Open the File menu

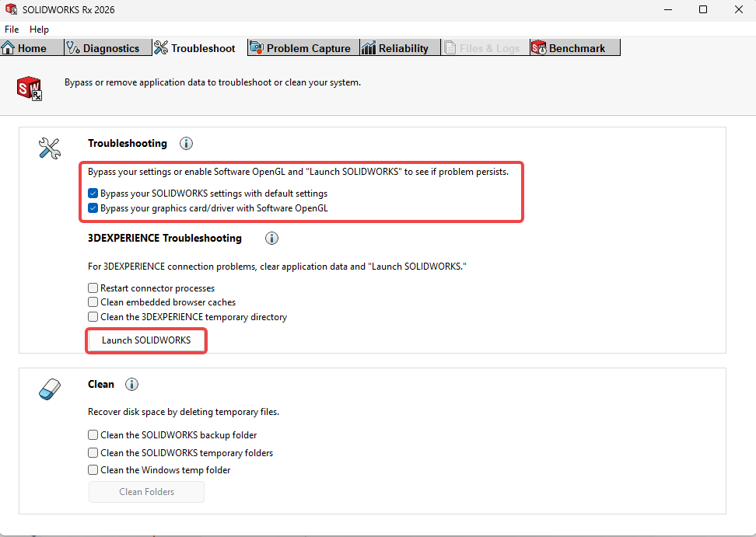12,30
